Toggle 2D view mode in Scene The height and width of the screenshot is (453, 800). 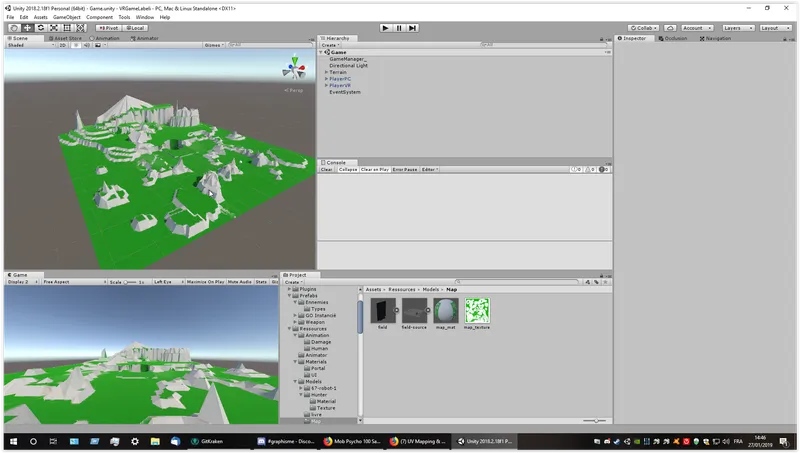click(62, 45)
